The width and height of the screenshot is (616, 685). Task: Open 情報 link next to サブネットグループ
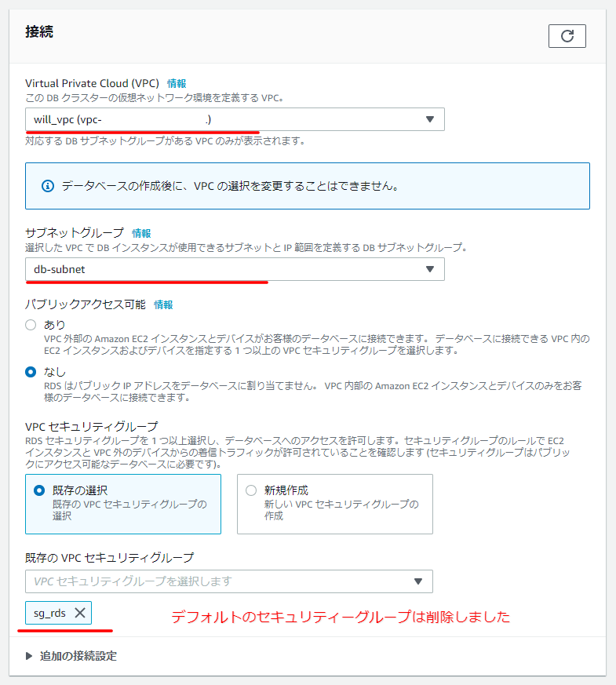141,233
